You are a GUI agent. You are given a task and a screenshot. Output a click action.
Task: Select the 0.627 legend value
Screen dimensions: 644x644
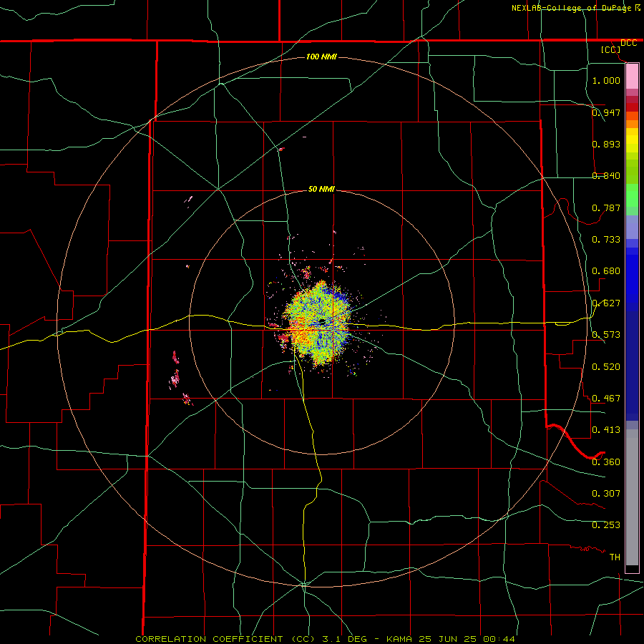tap(606, 303)
